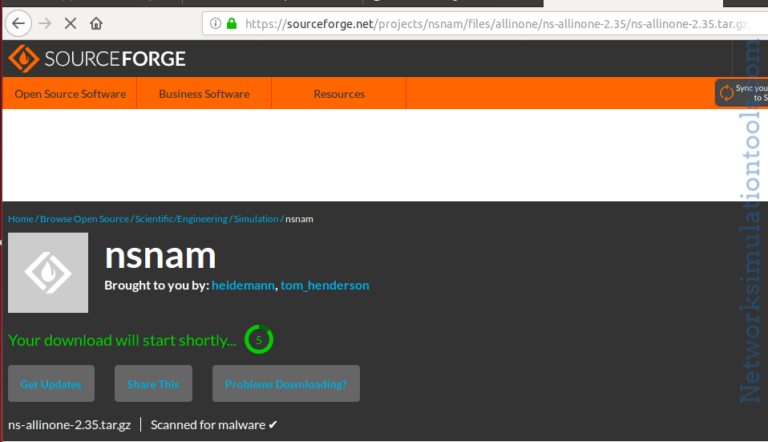This screenshot has width=768, height=442.
Task: Click the orange sync icon at right
Action: point(726,93)
